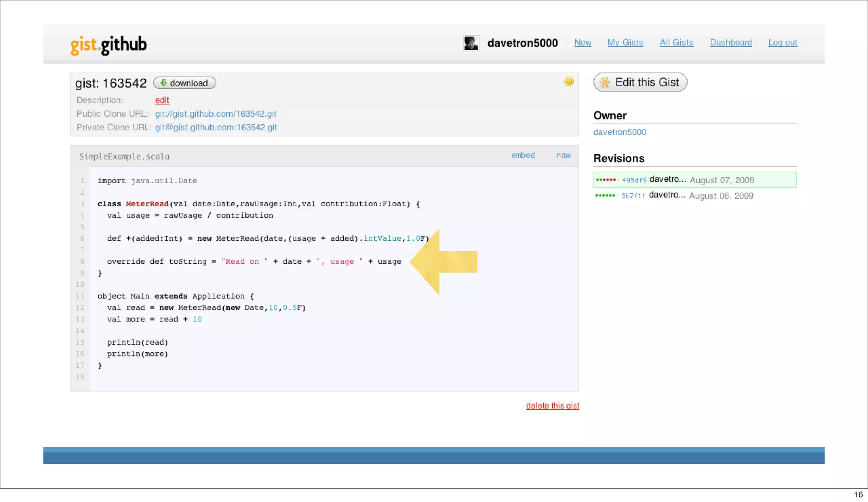Open the Dashboard link
868x502 pixels.
pyautogui.click(x=731, y=43)
